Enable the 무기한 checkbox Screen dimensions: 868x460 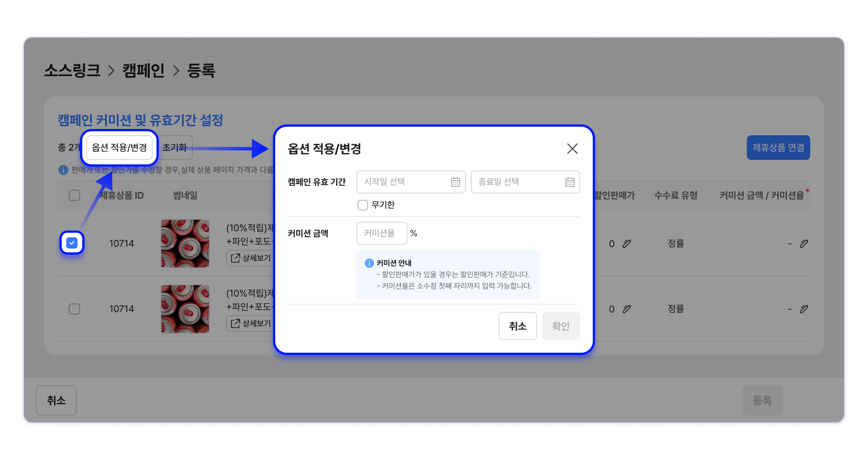363,205
